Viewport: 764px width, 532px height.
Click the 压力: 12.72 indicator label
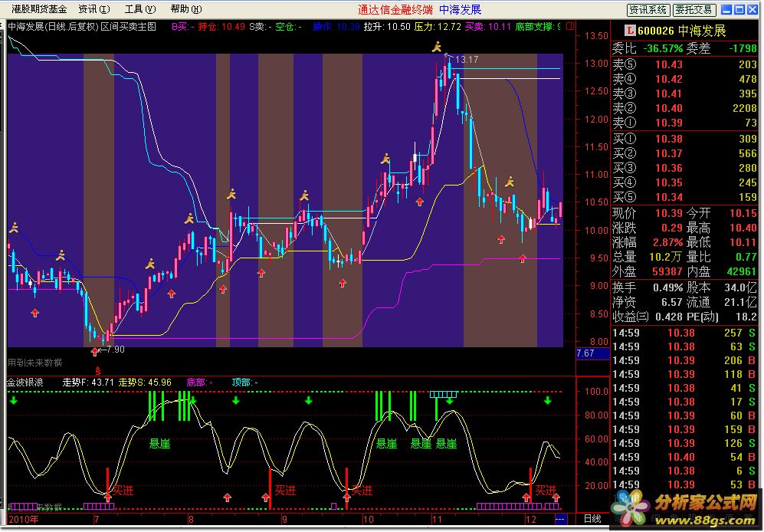[x=437, y=26]
